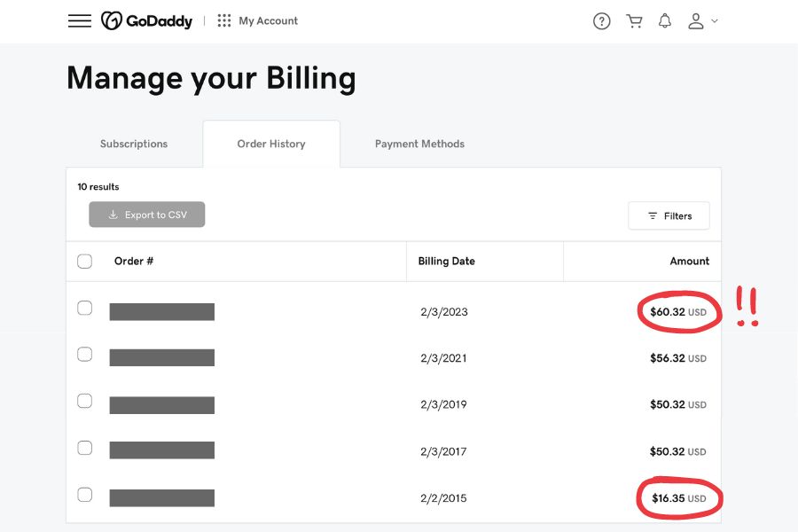Screen dimensions: 798x532
Task: Open the help question mark icon
Action: click(x=602, y=21)
